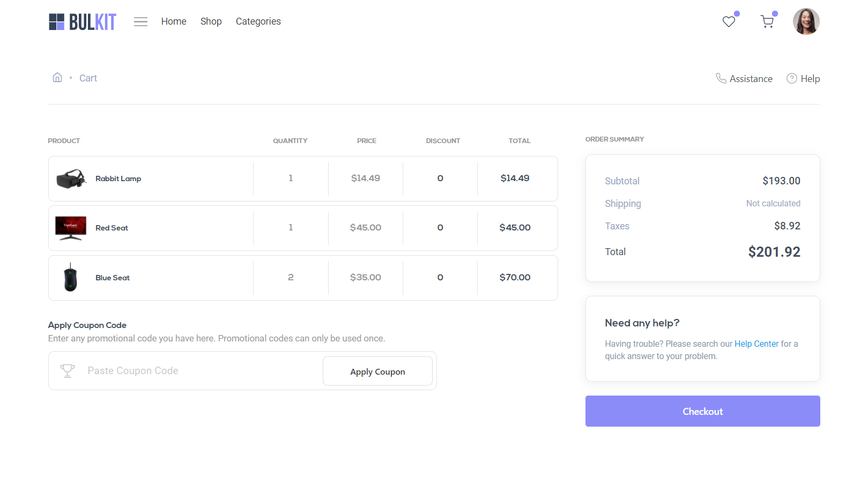Click the Cart breadcrumb link
868x484 pixels.
(88, 78)
